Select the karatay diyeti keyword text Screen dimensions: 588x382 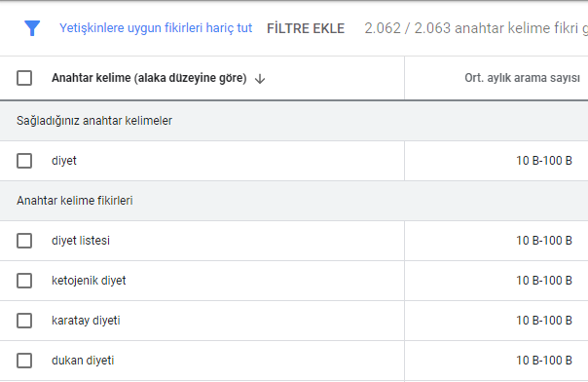coord(86,321)
